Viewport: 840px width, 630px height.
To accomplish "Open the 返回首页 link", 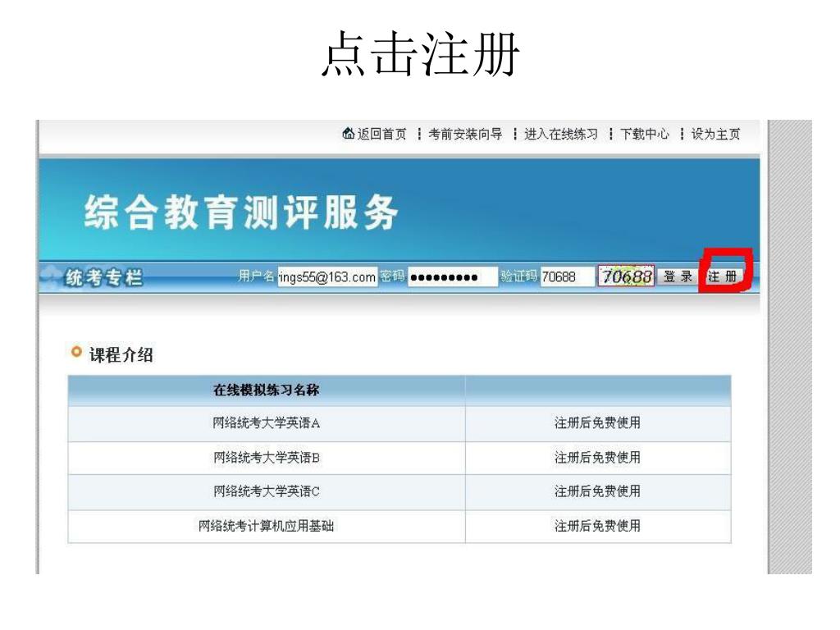I will click(x=382, y=134).
